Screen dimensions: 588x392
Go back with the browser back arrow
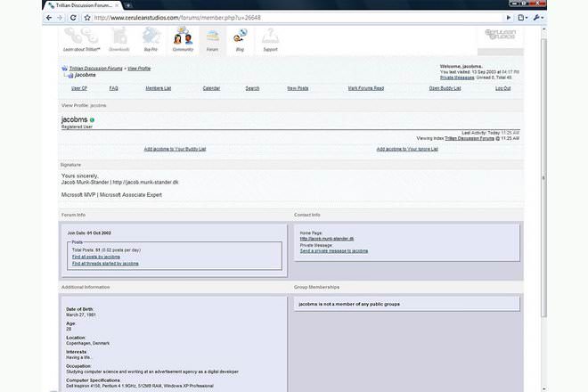click(x=49, y=18)
